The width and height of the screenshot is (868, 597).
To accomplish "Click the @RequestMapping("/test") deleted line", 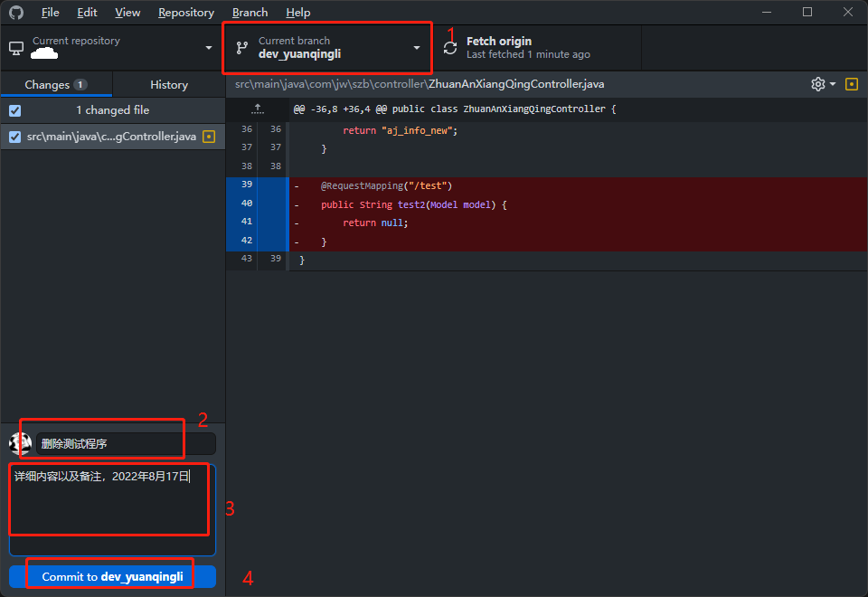I will pyautogui.click(x=386, y=186).
